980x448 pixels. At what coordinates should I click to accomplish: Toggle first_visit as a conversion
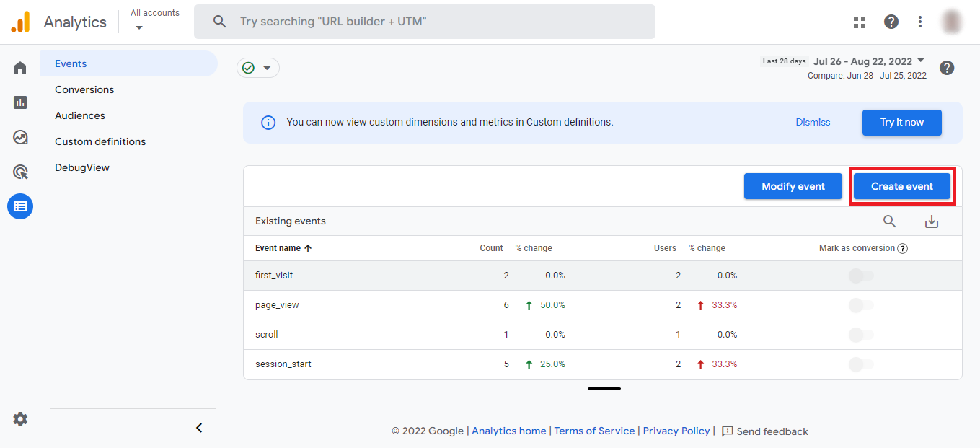[861, 276]
